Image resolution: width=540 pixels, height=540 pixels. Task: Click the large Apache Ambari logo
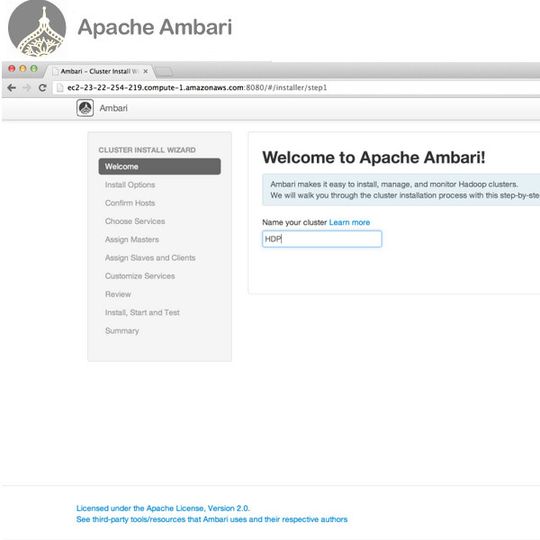37,28
